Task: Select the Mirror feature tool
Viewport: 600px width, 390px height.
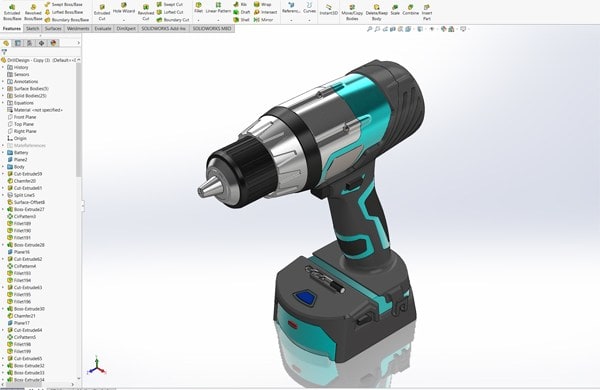Action: coord(264,20)
